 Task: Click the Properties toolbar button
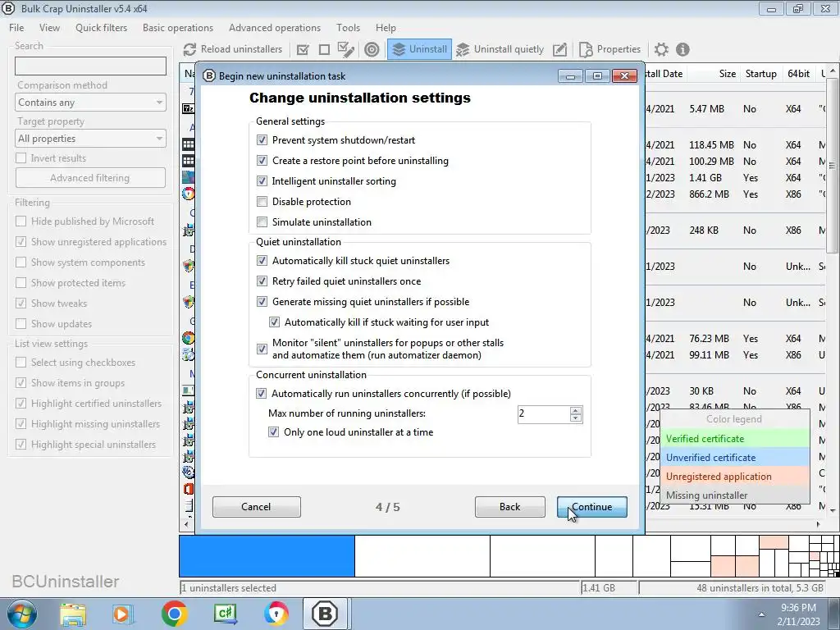609,49
